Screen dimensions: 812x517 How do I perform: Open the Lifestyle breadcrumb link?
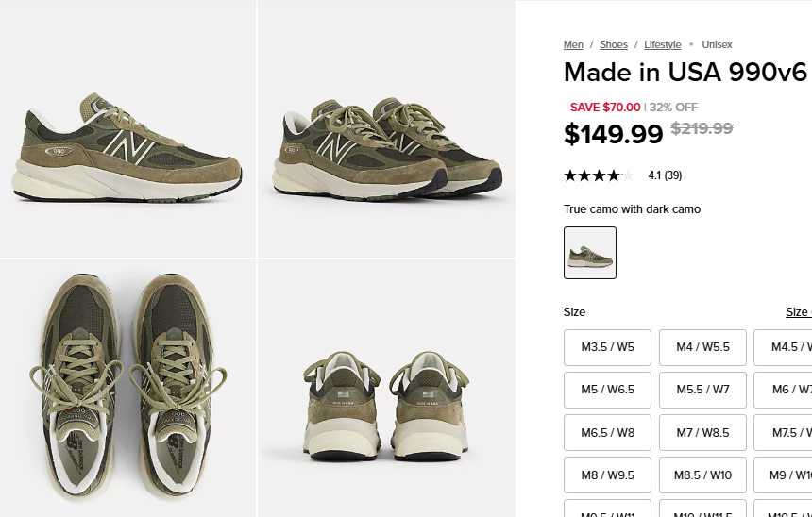point(663,44)
